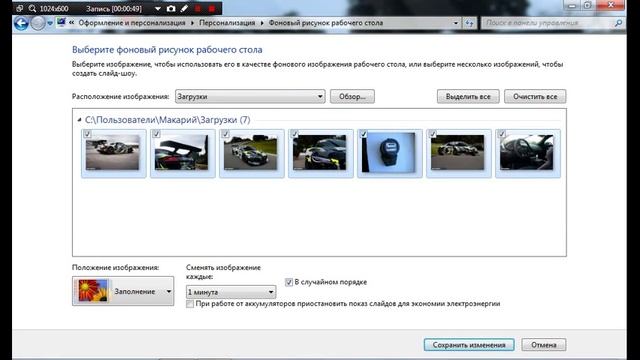Click the double chevron in the breadcrumb

coord(71,23)
